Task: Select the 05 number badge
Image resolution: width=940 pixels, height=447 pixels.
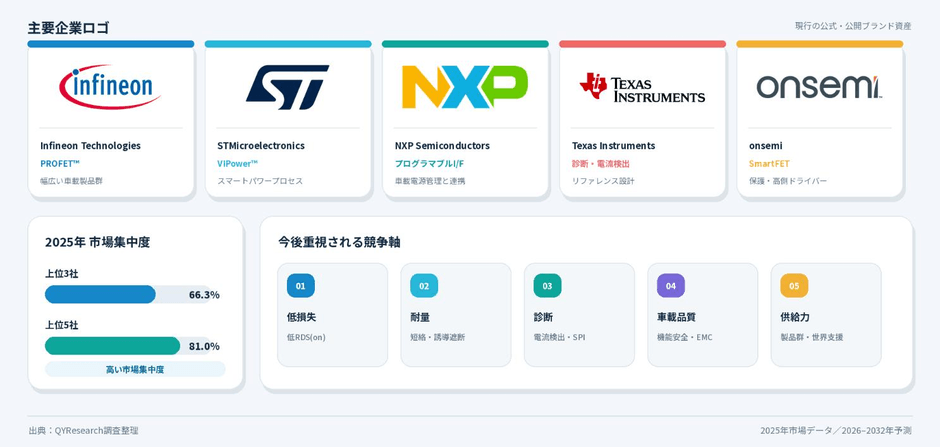Action: click(x=794, y=286)
